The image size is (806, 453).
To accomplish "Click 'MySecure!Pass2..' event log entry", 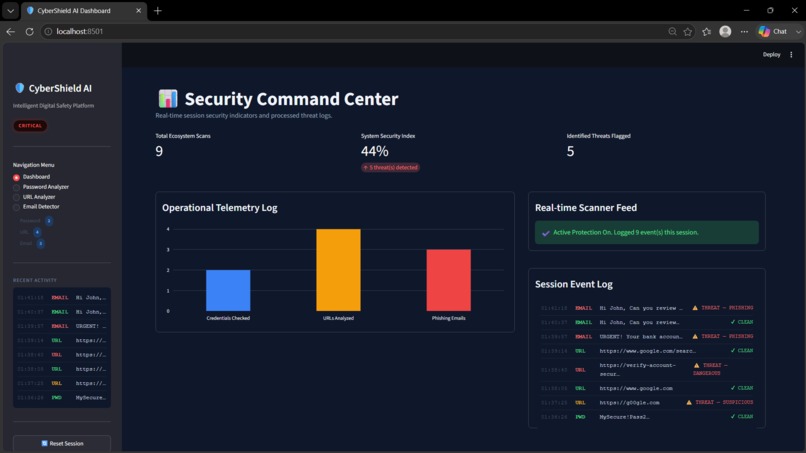I will (624, 416).
